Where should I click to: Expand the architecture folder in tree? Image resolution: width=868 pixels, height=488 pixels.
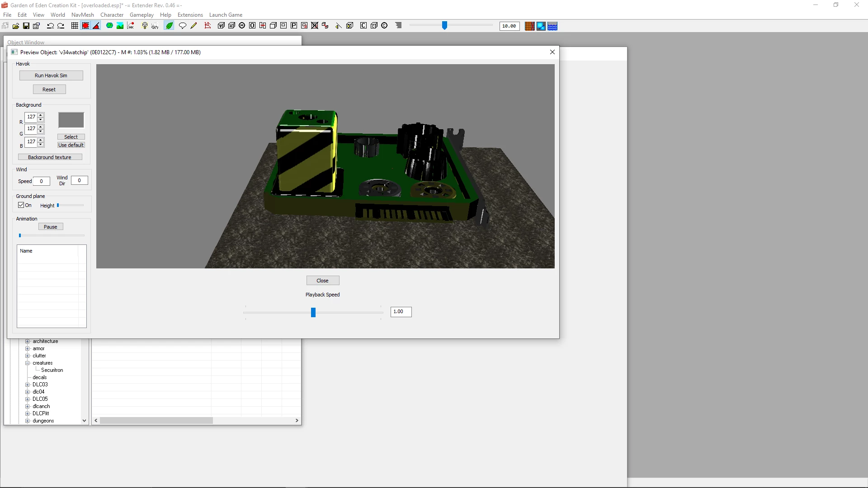(x=28, y=342)
